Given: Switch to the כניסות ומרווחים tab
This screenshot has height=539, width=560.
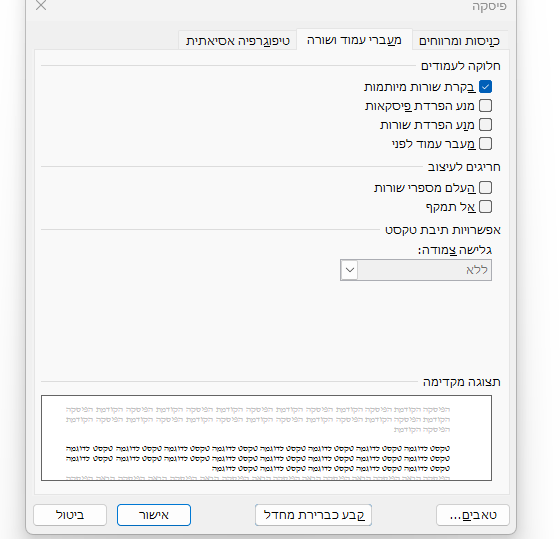Looking at the screenshot, I should coord(459,40).
